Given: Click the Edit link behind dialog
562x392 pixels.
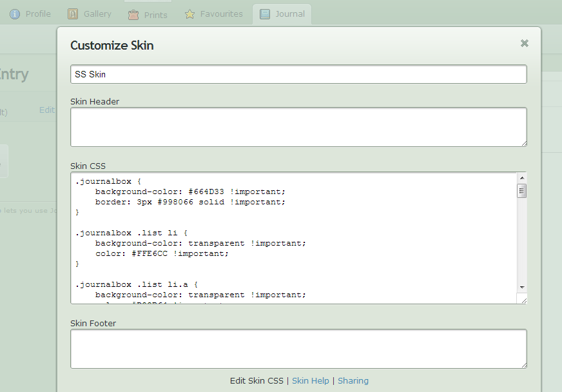Looking at the screenshot, I should point(46,110).
